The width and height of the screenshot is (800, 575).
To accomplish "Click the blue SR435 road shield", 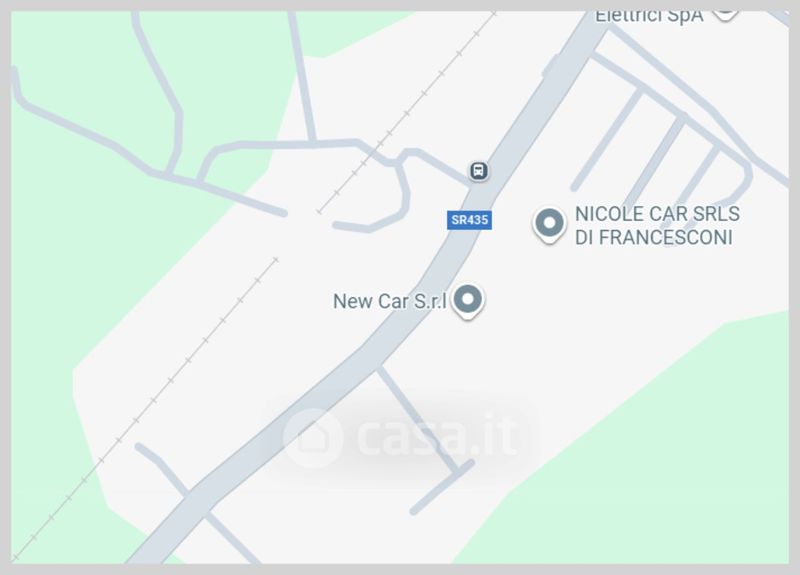I will click(x=469, y=220).
